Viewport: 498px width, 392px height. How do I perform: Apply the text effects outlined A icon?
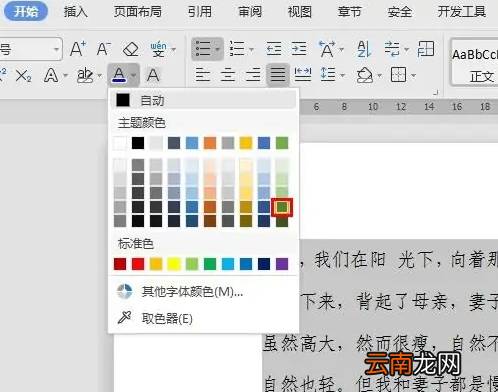click(51, 75)
